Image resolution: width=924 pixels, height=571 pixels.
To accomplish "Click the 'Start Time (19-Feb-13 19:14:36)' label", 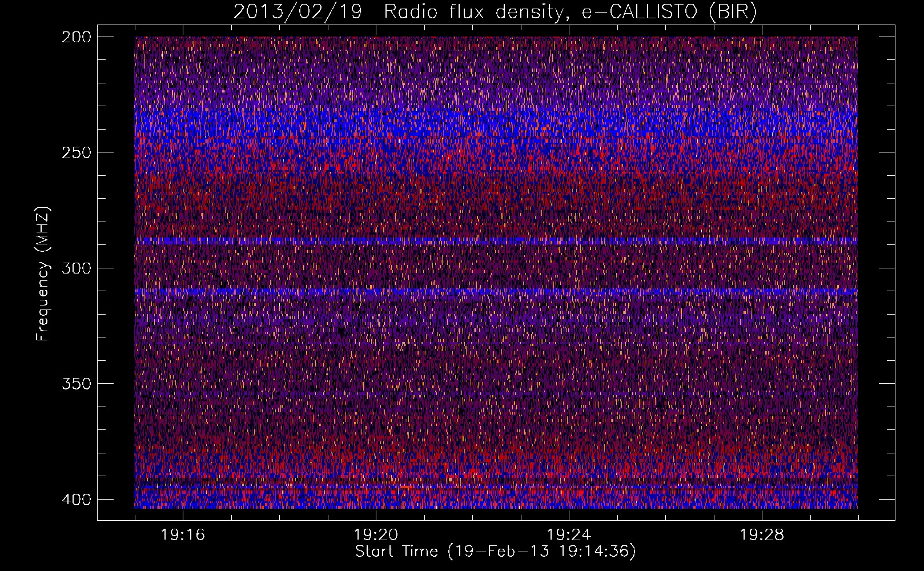I will click(496, 552).
